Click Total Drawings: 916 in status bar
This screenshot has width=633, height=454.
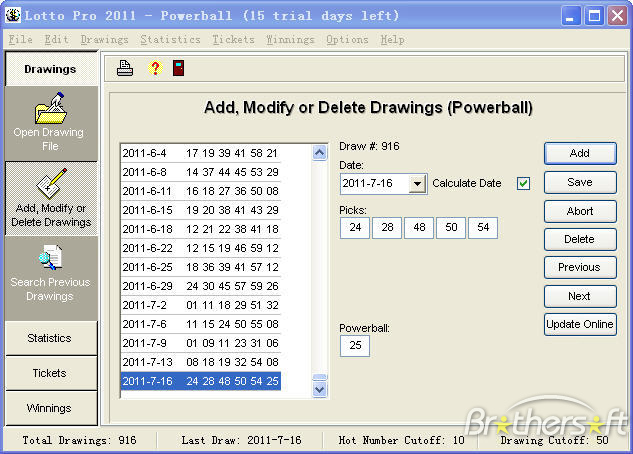pyautogui.click(x=80, y=440)
